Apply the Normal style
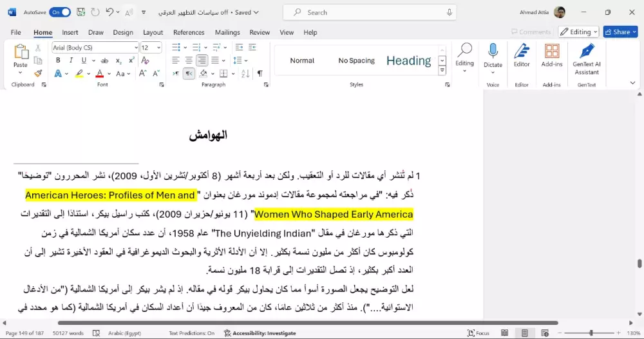Viewport: 644px width, 339px height. tap(302, 61)
